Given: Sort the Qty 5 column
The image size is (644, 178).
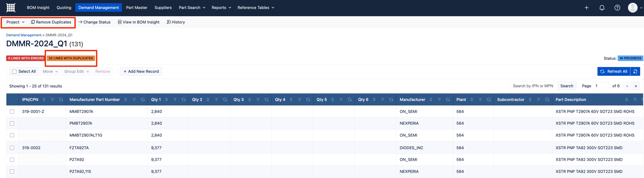Looking at the screenshot, I should tap(332, 99).
